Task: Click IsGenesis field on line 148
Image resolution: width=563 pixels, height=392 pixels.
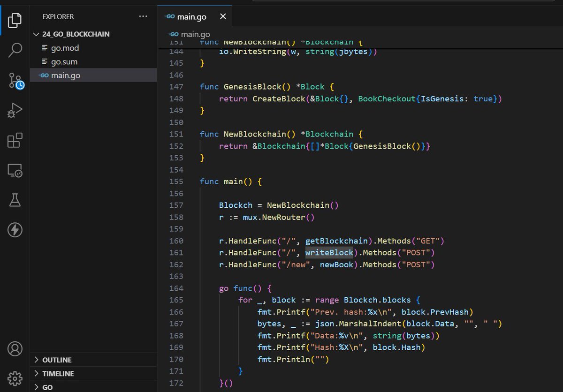Action: pos(442,99)
